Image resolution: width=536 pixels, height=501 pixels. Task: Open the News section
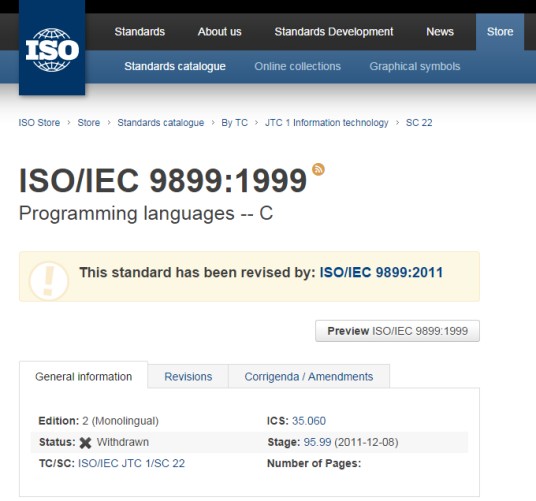440,32
